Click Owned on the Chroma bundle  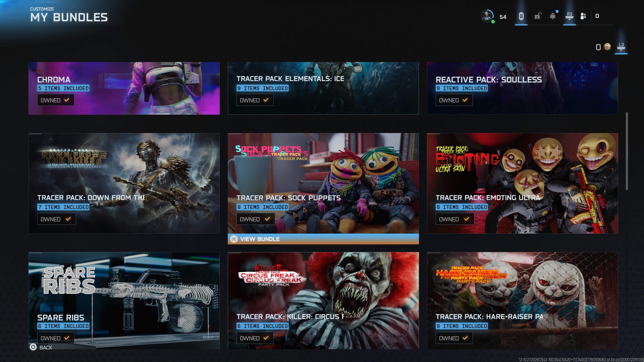pyautogui.click(x=56, y=100)
